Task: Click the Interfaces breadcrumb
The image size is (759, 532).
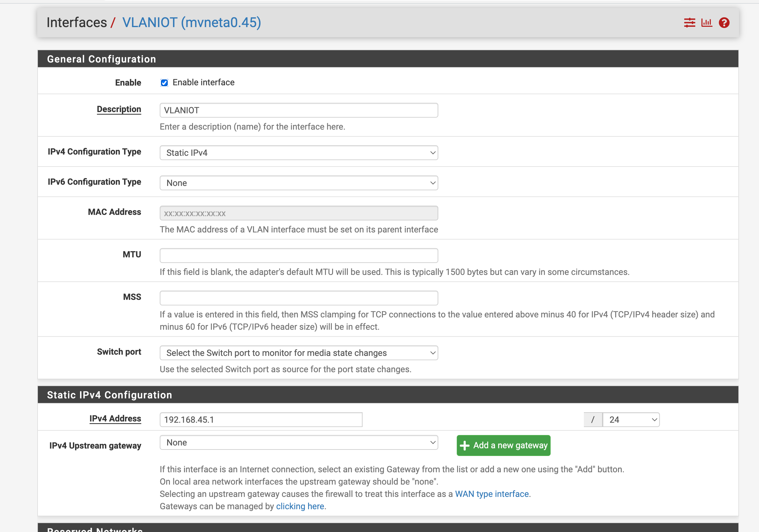Action: click(x=77, y=22)
